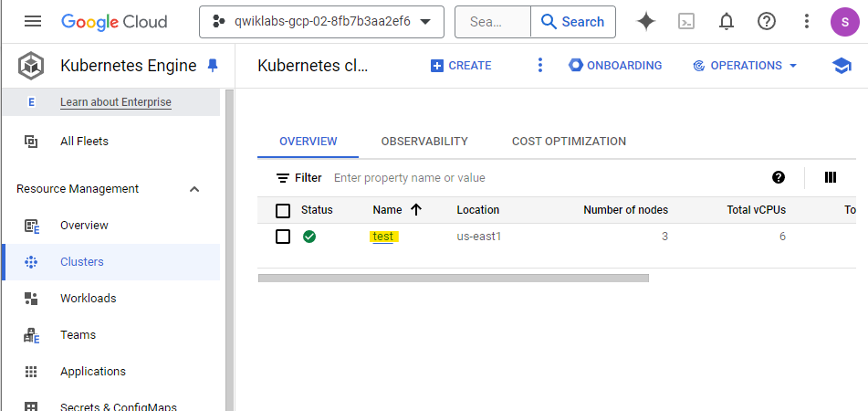Expand the OPERATIONS dropdown
Image resolution: width=868 pixels, height=411 pixels.
745,66
